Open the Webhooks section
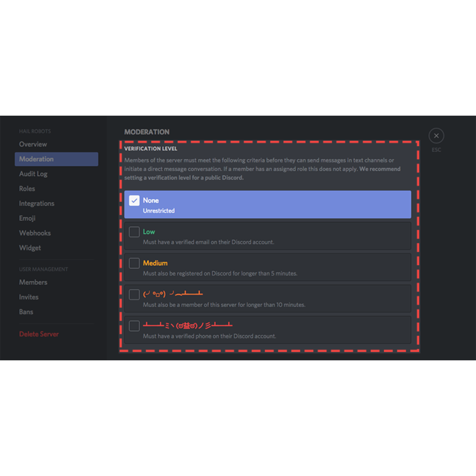 pos(35,233)
